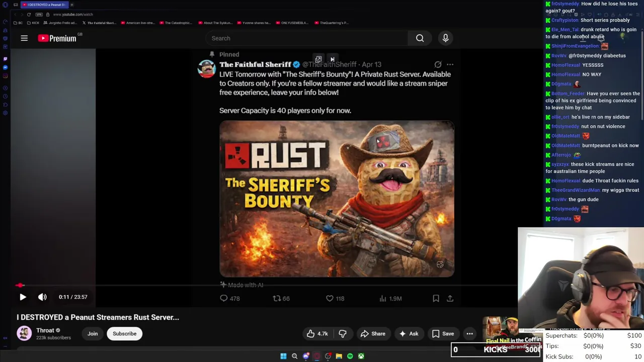The height and width of the screenshot is (362, 644).
Task: Mute the video volume
Action: (x=42, y=297)
